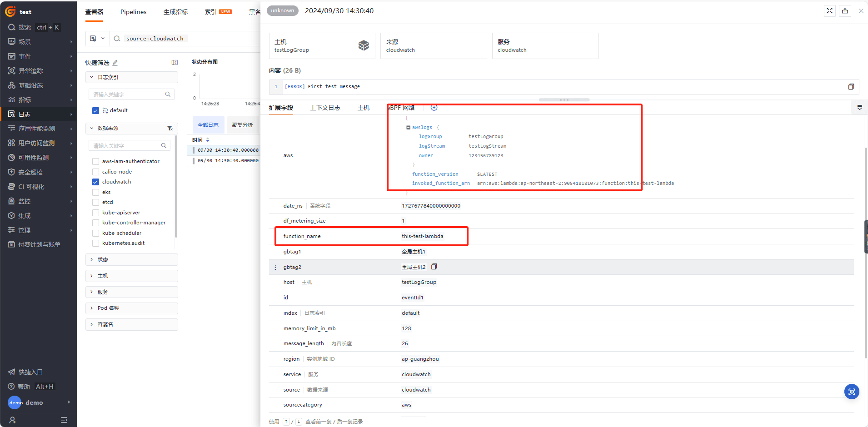Image resolution: width=868 pixels, height=427 pixels.
Task: Open the demo user account menu
Action: 39,402
